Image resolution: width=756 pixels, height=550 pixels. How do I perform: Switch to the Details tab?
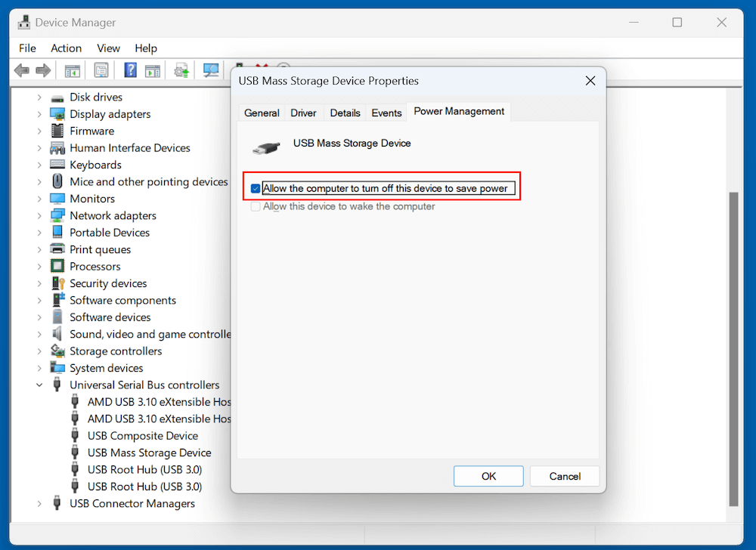click(x=345, y=113)
